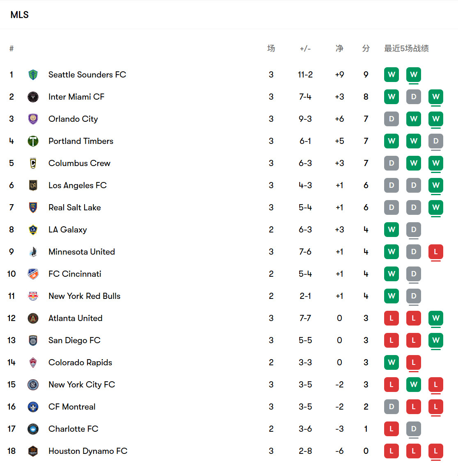The image size is (458, 476).
Task: Click the 最近5场战绩 column header
Action: coord(406,48)
